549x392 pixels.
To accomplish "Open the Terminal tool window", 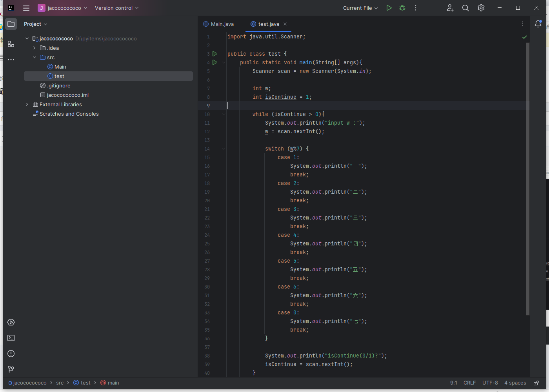I will [11, 338].
